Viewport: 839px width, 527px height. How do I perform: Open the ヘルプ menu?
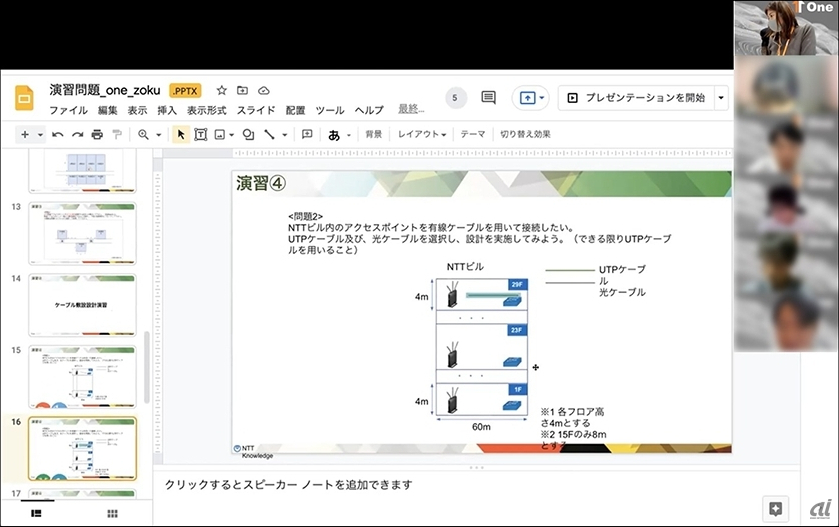click(369, 110)
